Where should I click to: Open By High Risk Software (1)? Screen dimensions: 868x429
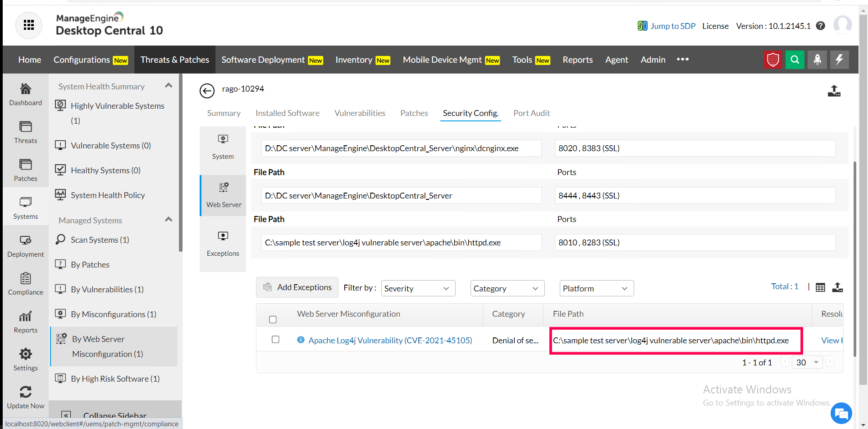coord(115,378)
